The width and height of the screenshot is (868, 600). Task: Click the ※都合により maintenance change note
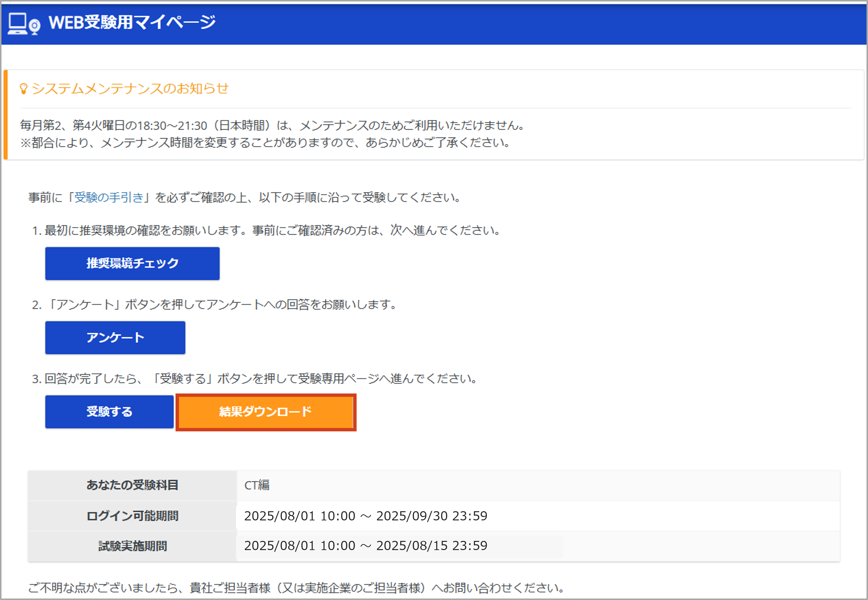tap(265, 143)
